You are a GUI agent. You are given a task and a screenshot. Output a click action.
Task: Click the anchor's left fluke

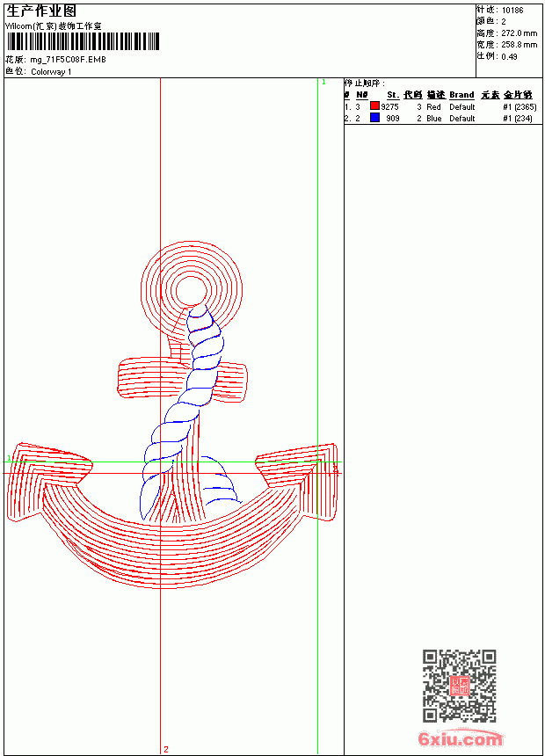(48, 481)
